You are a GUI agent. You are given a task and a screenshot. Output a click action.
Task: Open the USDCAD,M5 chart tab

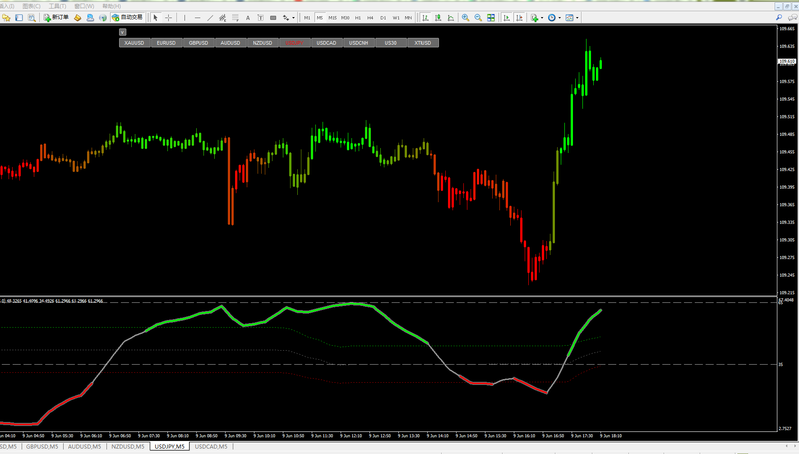coord(211,447)
